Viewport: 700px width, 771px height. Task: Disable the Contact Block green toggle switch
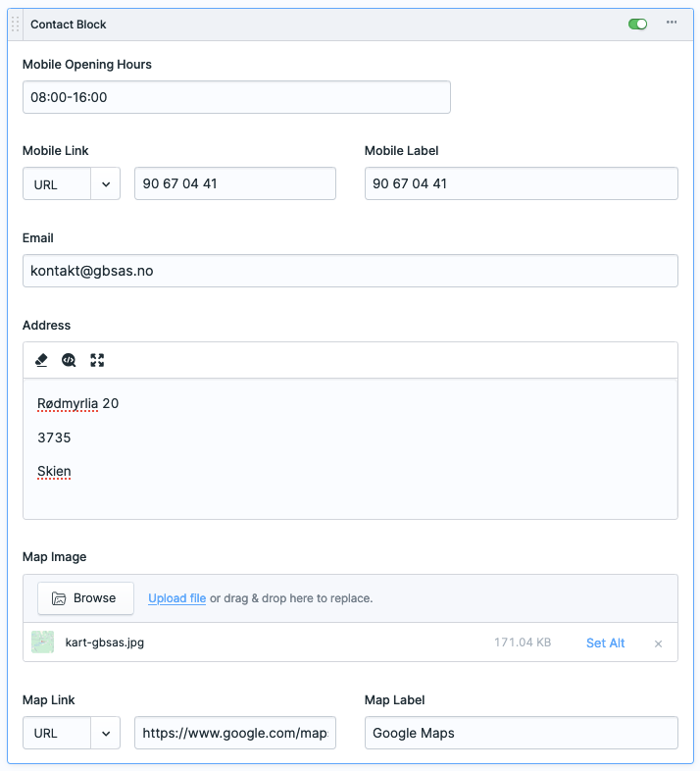[x=638, y=24]
